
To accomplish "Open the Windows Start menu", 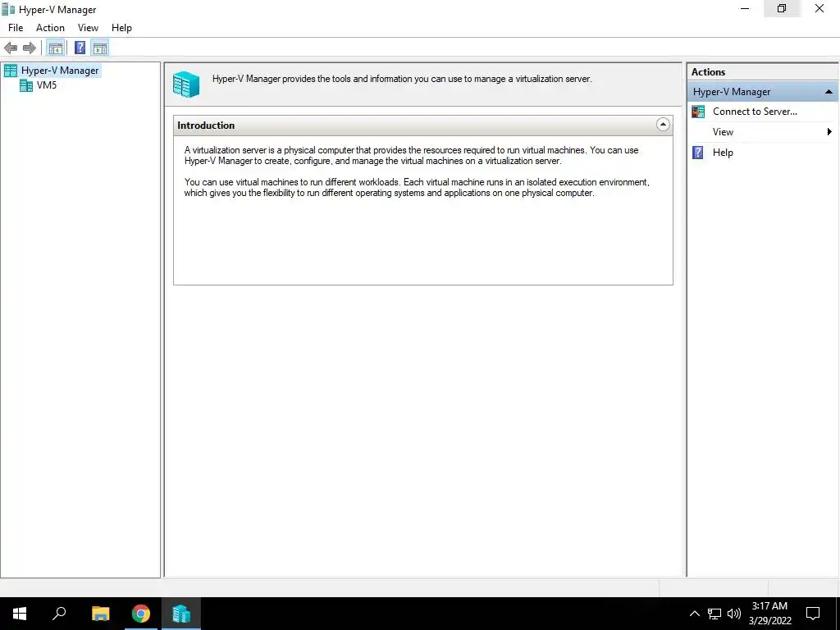I will pyautogui.click(x=20, y=614).
